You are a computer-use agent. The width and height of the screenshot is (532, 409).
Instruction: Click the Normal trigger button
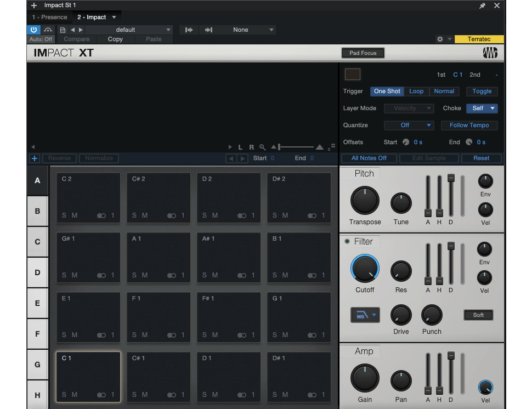(x=444, y=91)
